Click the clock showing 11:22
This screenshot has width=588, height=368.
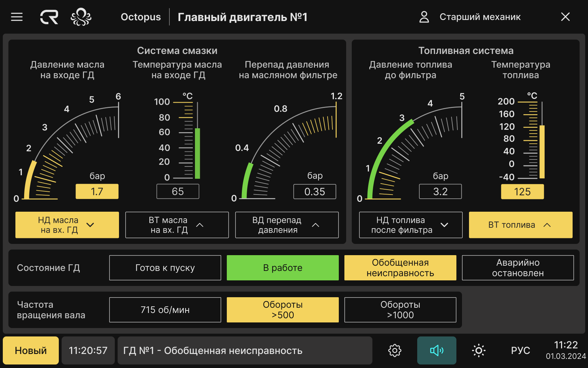[566, 345]
